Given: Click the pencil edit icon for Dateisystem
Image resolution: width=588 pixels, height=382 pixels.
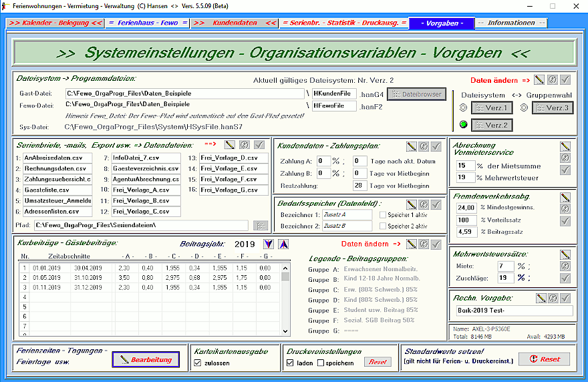Looking at the screenshot, I should pyautogui.click(x=539, y=79).
